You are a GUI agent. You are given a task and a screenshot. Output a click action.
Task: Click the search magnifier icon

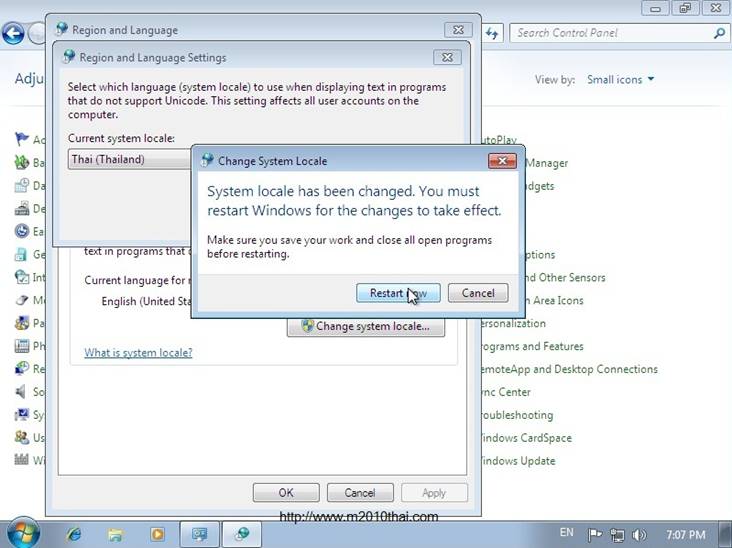(x=719, y=33)
